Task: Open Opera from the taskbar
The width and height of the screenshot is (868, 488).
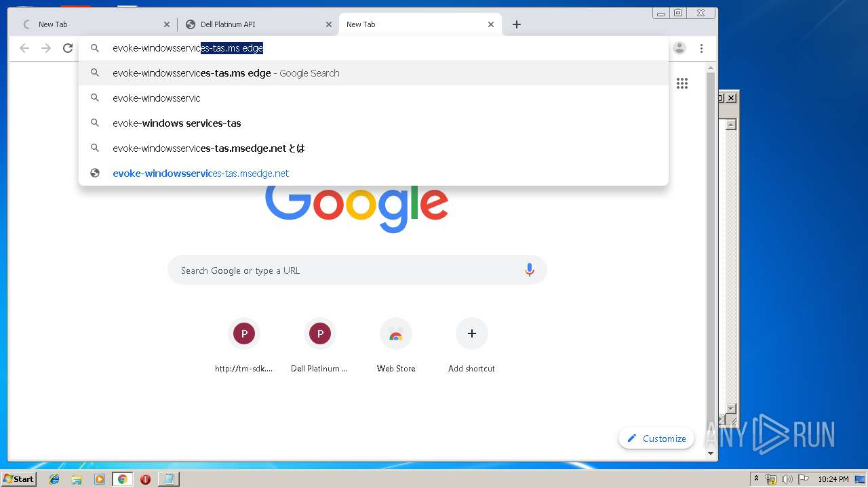Action: 145,479
